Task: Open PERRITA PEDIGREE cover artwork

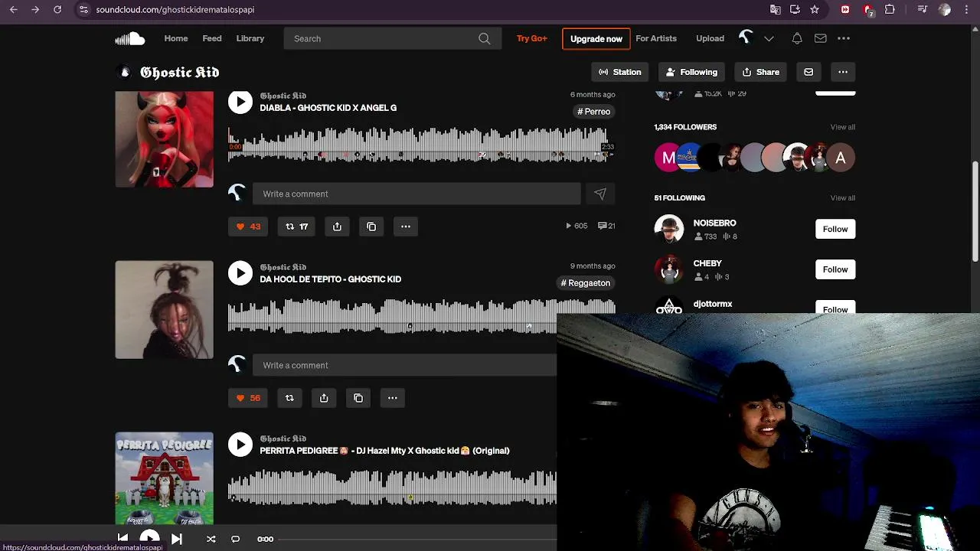Action: coord(165,478)
